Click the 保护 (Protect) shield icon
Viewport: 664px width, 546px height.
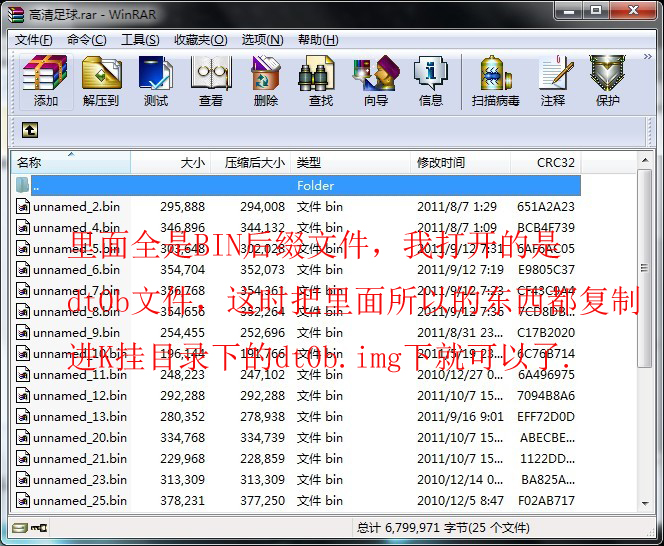(608, 81)
